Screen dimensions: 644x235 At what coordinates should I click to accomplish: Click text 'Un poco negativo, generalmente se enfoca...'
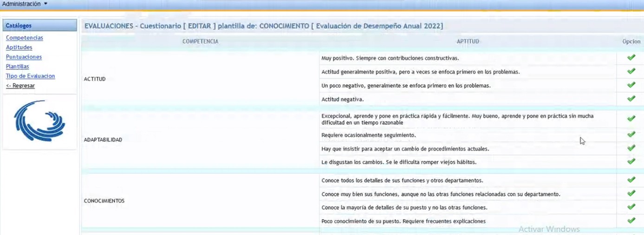click(406, 86)
